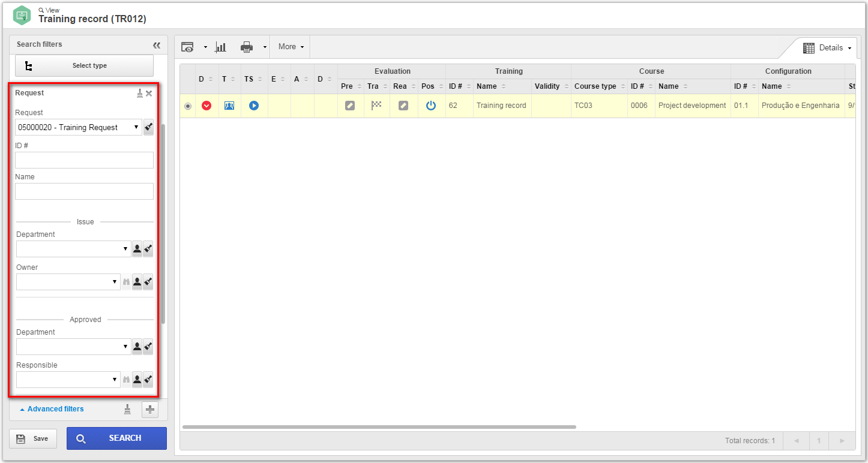Collapse the Search filters panel
Screen dimensions: 868x463
point(157,45)
